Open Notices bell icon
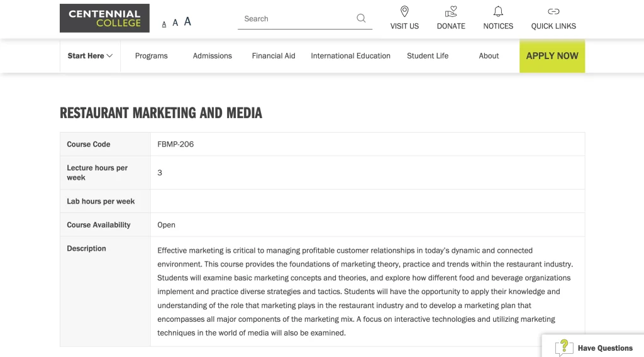Image resolution: width=644 pixels, height=357 pixels. pyautogui.click(x=498, y=11)
